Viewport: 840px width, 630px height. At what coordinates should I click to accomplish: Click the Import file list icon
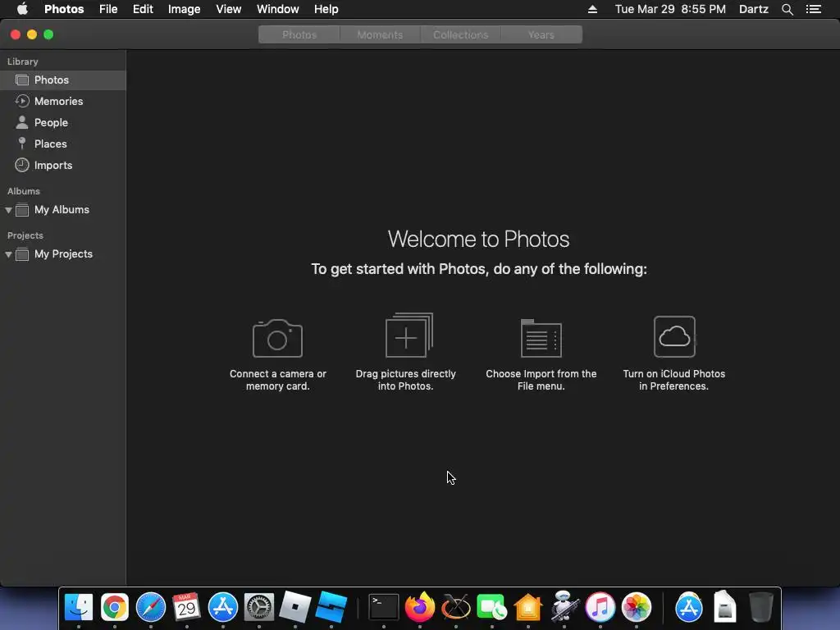(541, 338)
